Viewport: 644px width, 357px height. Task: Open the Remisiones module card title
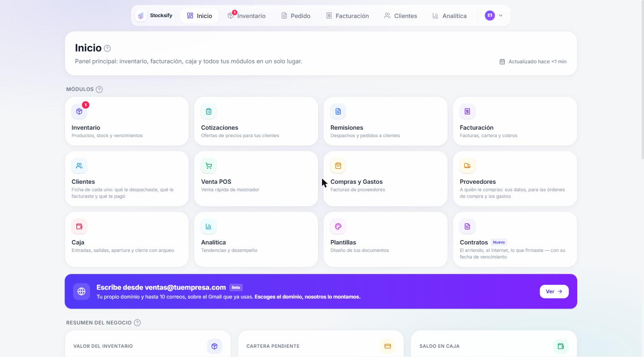tap(347, 127)
